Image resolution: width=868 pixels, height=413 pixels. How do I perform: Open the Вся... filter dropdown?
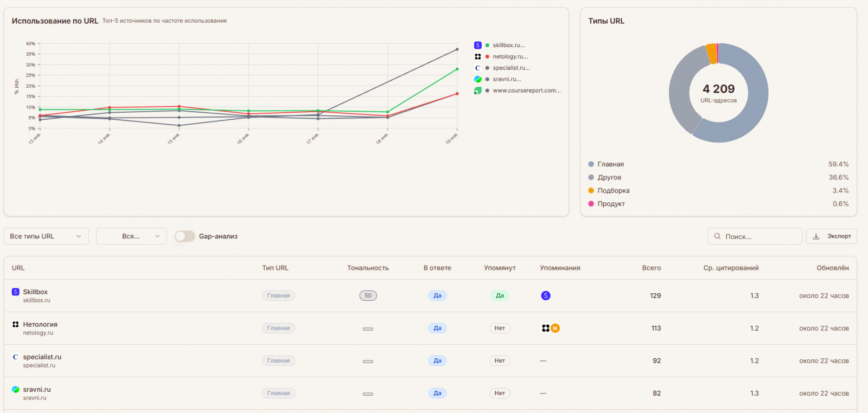pyautogui.click(x=131, y=237)
